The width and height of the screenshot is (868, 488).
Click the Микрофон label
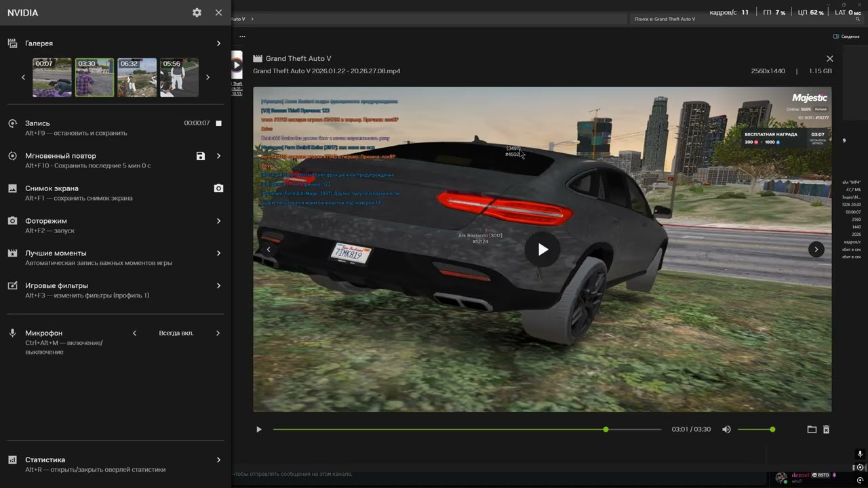coord(43,333)
